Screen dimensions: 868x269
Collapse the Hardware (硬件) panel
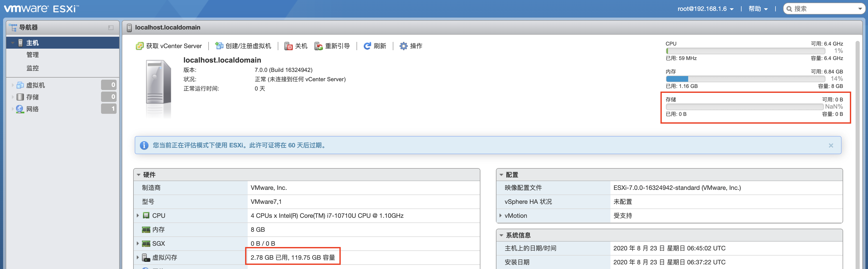(x=138, y=175)
